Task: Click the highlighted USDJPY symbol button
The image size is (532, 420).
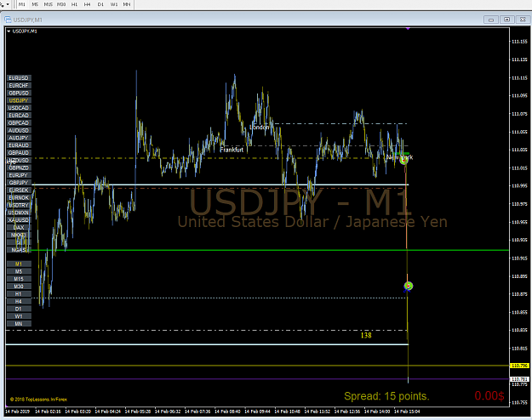Action: (x=19, y=100)
